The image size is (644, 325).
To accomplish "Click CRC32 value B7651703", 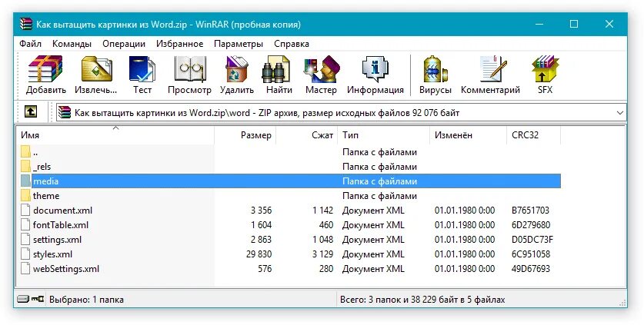I will tap(530, 211).
